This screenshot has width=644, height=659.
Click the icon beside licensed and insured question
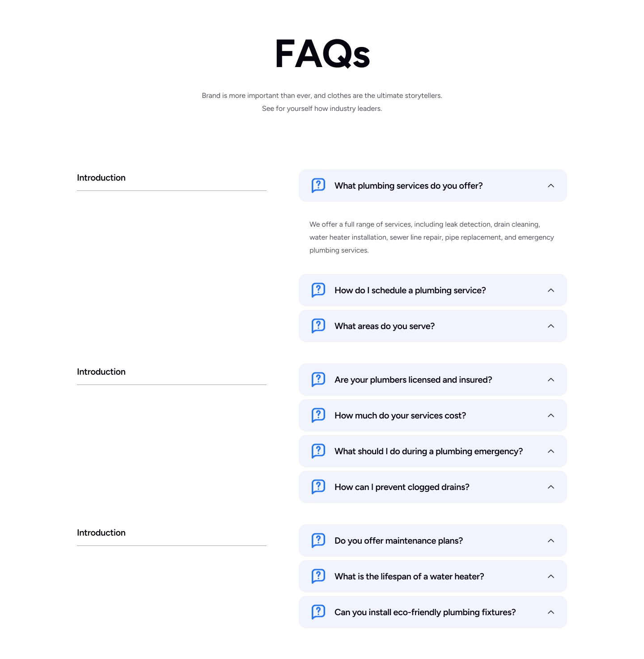click(318, 379)
